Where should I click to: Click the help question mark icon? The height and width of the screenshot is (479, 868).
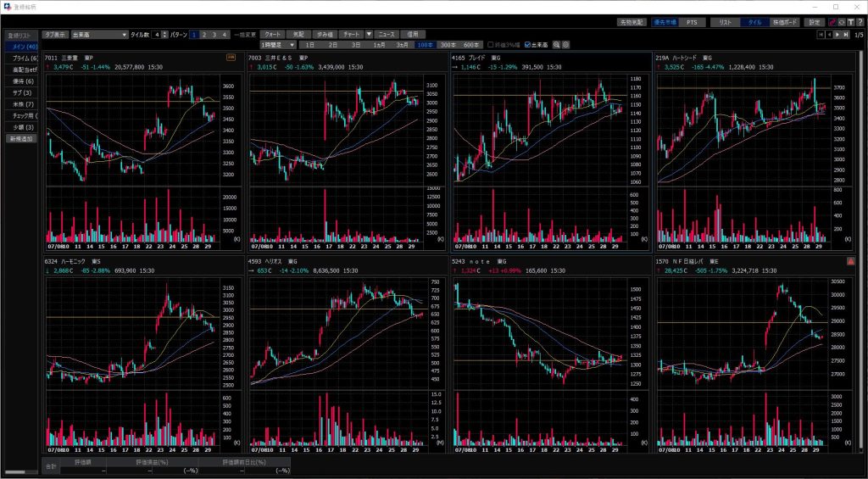coord(860,22)
